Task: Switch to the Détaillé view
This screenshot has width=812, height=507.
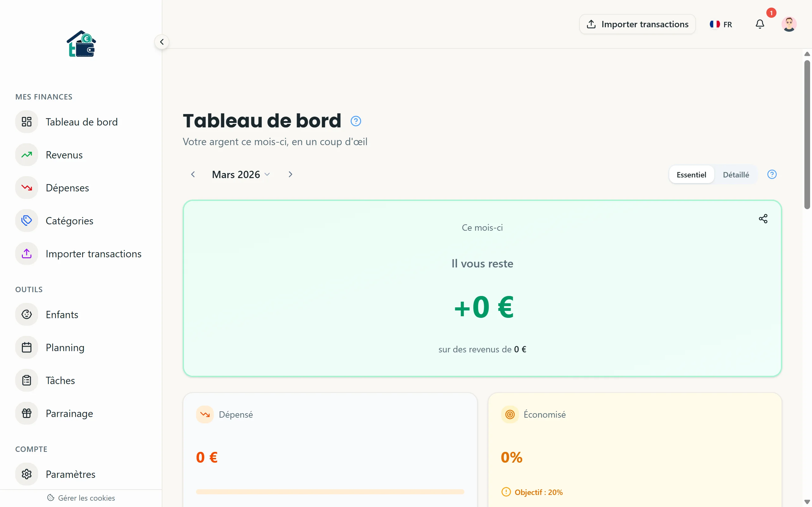Action: pos(736,175)
